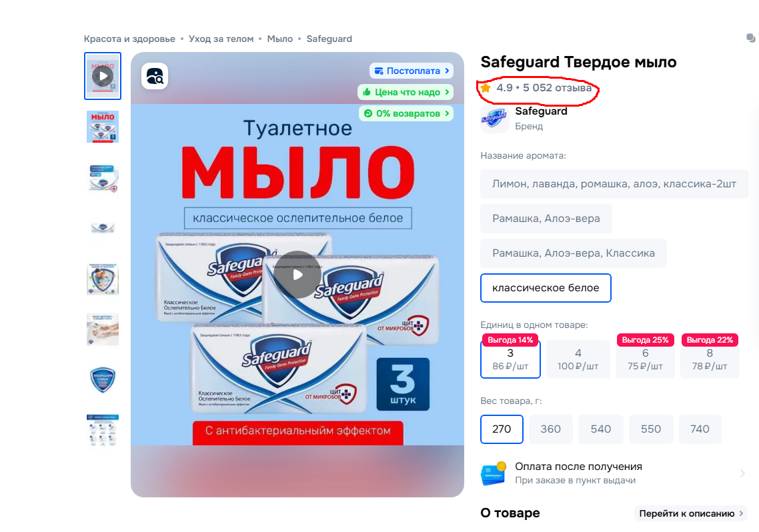Select the 360 weight option
This screenshot has width=759, height=532.
550,429
